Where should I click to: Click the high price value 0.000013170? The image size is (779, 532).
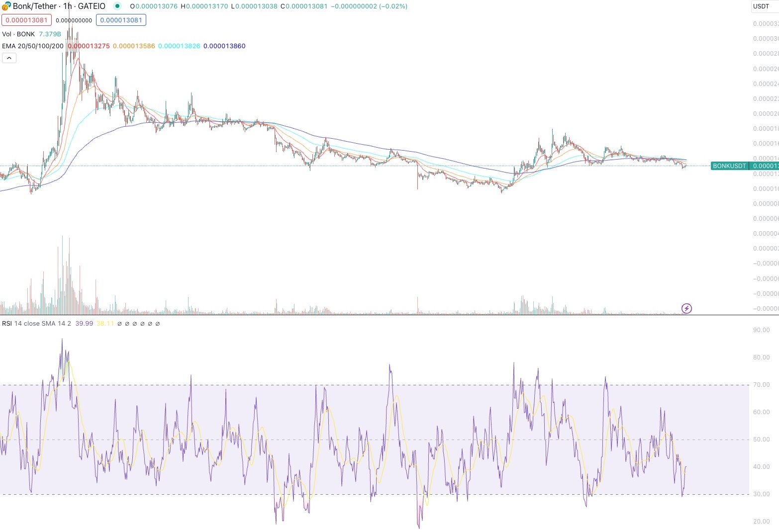207,6
